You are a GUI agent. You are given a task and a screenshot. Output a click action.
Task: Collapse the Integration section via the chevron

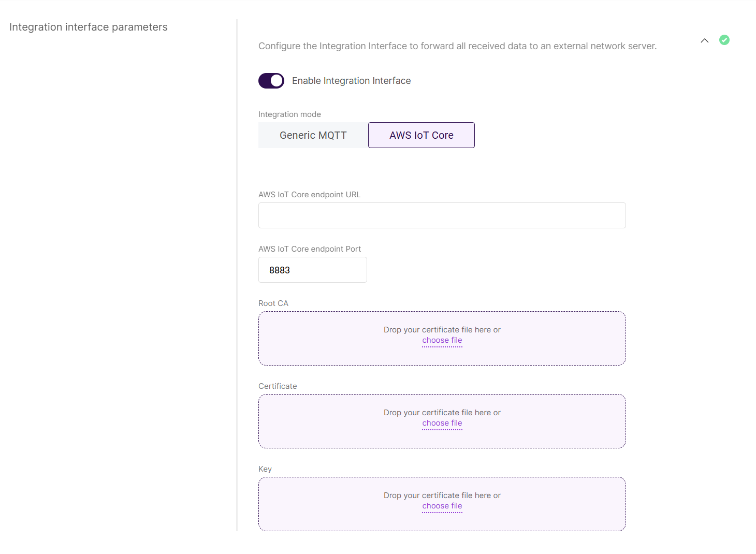pos(704,40)
